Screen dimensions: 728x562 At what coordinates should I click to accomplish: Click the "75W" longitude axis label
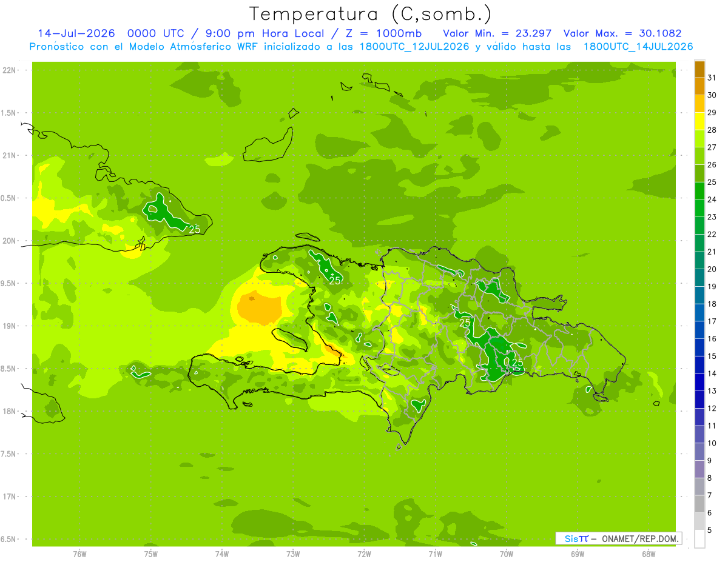coord(151,554)
